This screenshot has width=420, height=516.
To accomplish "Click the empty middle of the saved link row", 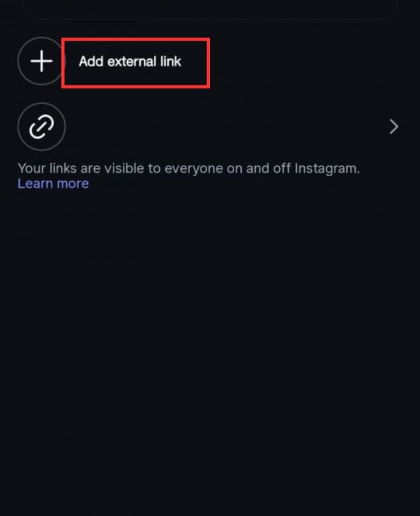I will coord(227,127).
